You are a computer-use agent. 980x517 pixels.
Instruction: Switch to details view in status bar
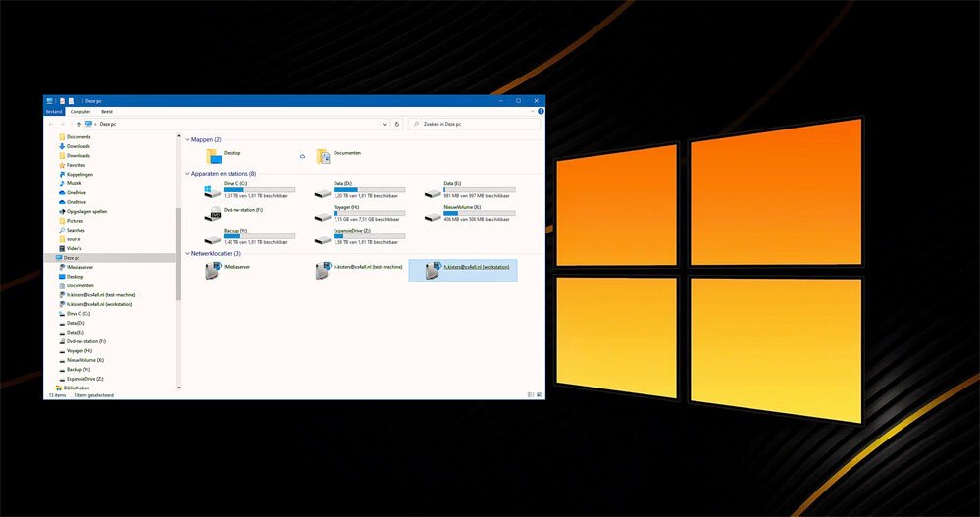(x=531, y=395)
